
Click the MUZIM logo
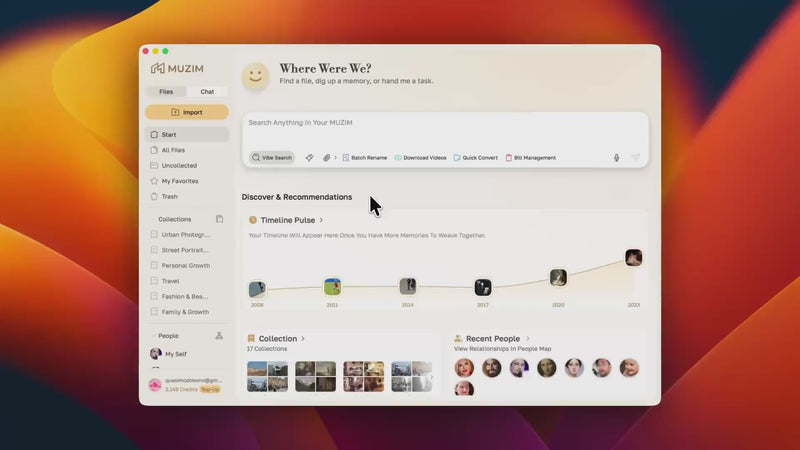[177, 68]
